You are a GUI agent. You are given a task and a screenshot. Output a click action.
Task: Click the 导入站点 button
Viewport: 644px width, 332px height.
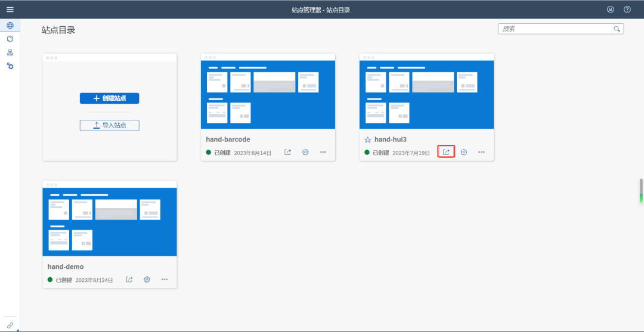click(x=109, y=125)
